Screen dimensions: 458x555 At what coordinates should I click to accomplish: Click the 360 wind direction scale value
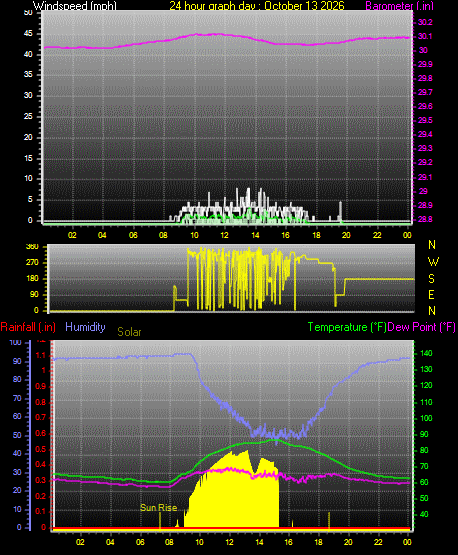point(32,247)
